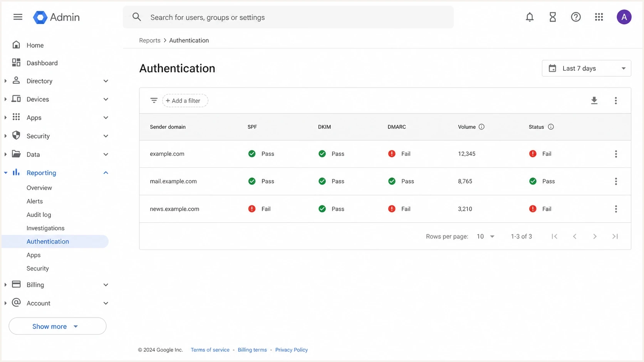Click the Google Admin logo
This screenshot has height=362, width=644.
pos(56,17)
